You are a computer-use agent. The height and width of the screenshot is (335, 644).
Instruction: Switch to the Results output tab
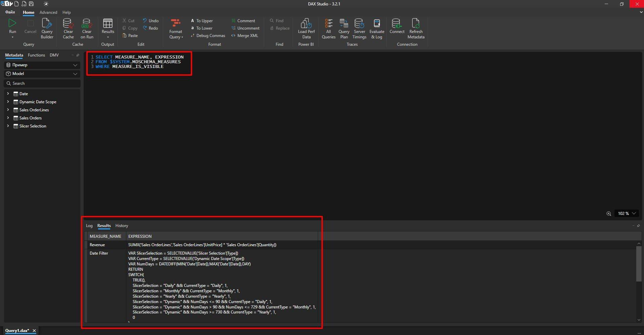click(104, 226)
